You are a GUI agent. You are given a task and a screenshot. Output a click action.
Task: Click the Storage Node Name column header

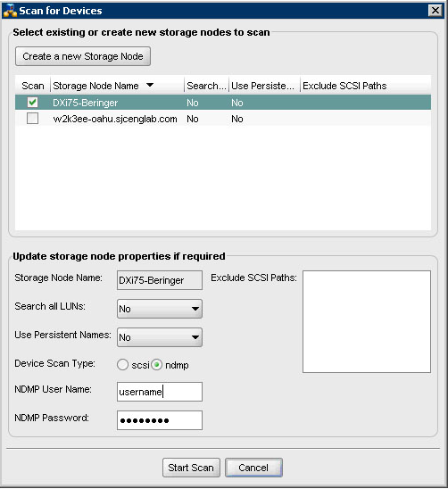[117, 86]
